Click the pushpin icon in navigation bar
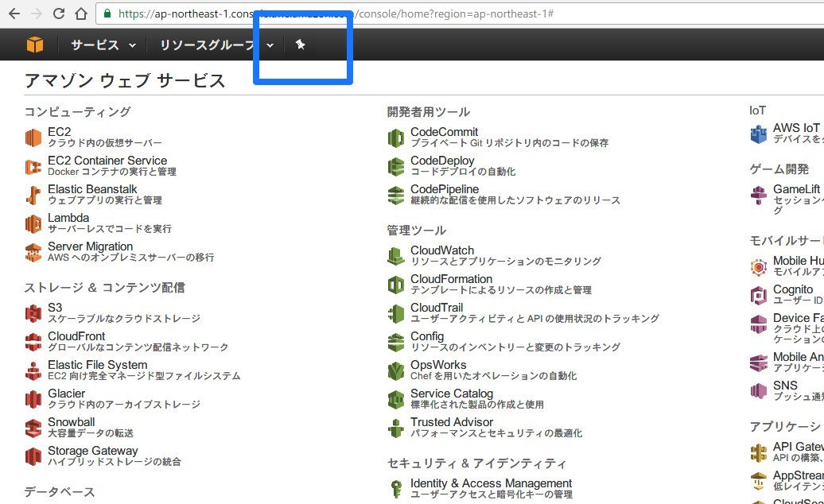The image size is (824, 504). (300, 45)
